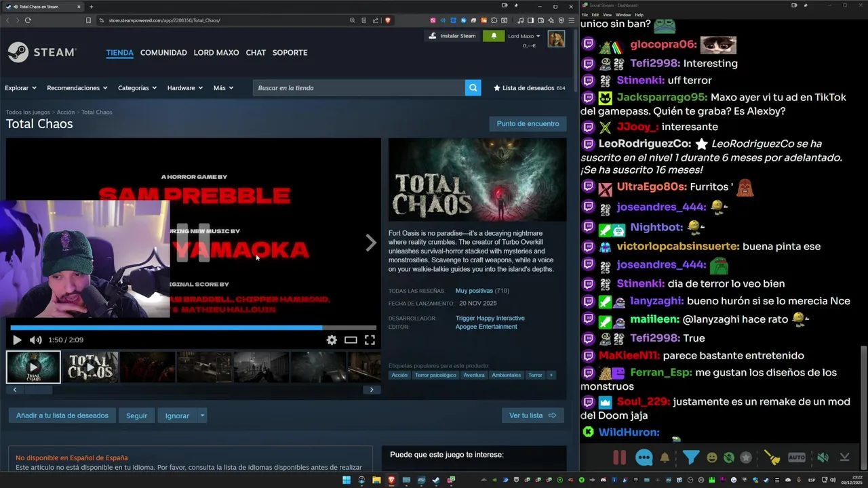Open the Punto de encuentro hub
Screen dimensions: 868x488
(x=528, y=124)
